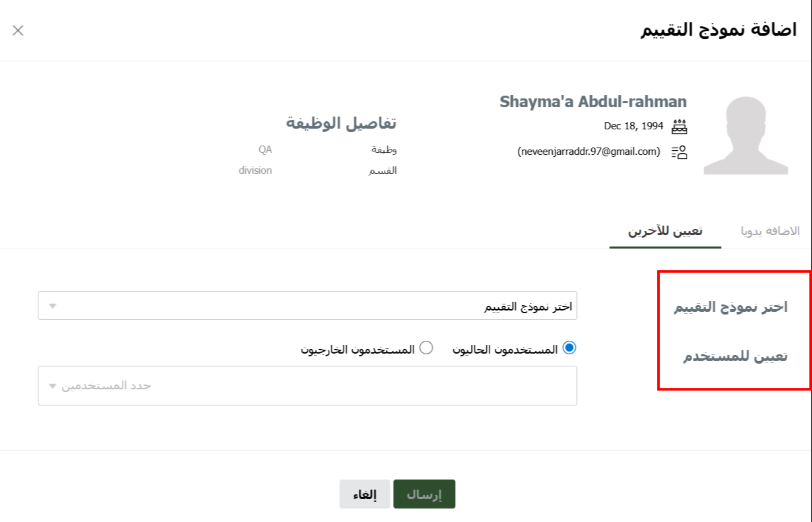Click the birthday cake icon
Image resolution: width=812 pixels, height=522 pixels.
pyautogui.click(x=679, y=126)
